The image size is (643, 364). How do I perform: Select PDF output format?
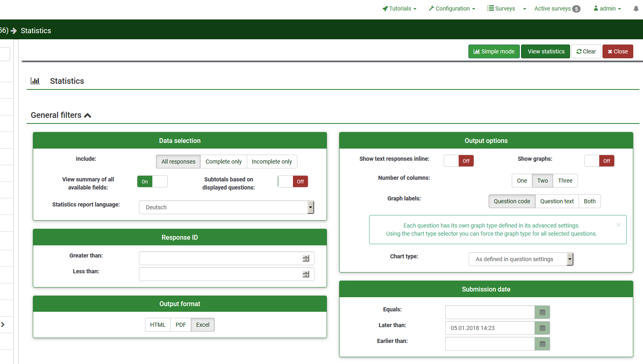tap(181, 325)
